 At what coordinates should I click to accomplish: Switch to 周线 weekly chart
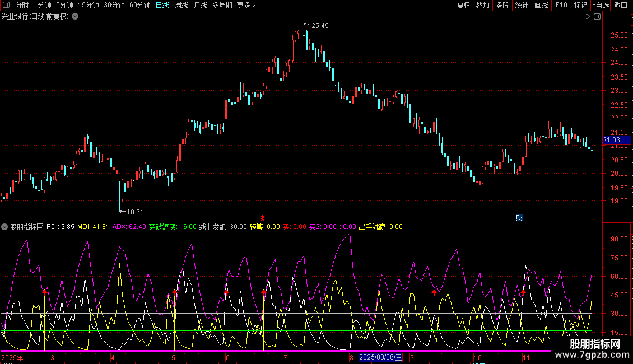coord(181,6)
